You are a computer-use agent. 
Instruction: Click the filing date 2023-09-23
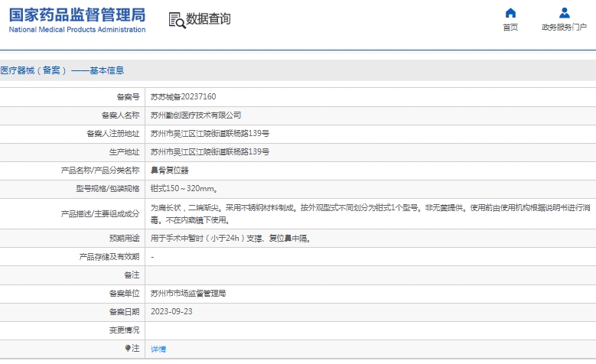click(171, 311)
